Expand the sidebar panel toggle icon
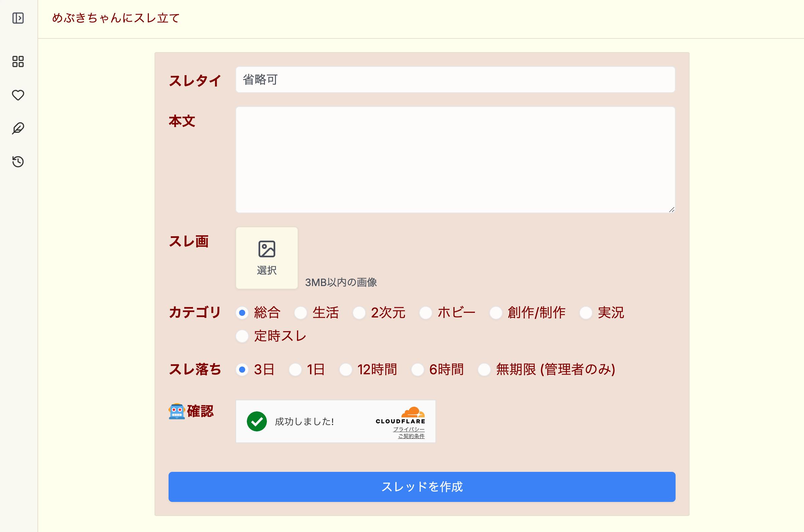Screen dimensions: 804x532 pyautogui.click(x=18, y=18)
